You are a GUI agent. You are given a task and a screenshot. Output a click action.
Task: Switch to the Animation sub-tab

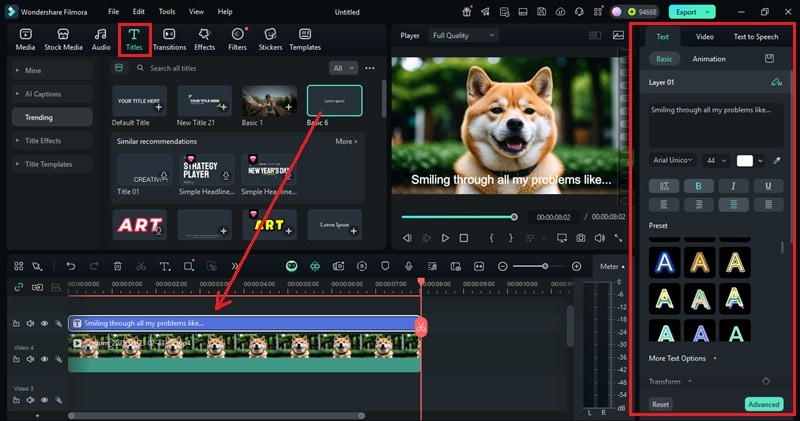[x=709, y=59]
